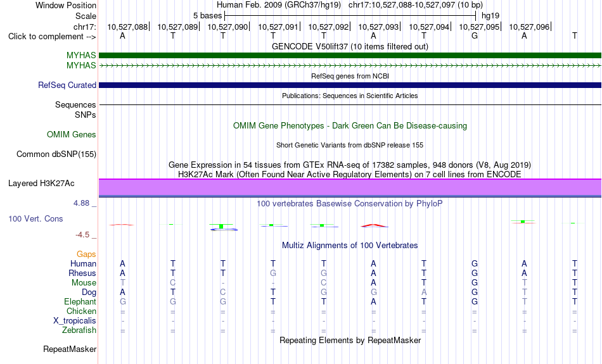Click the -4.5 PhyloP lower scale value
Viewport: 602px width, 364px height.
pos(82,235)
